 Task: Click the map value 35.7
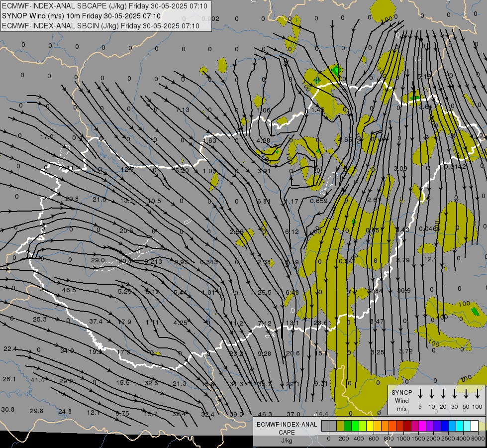point(265,384)
